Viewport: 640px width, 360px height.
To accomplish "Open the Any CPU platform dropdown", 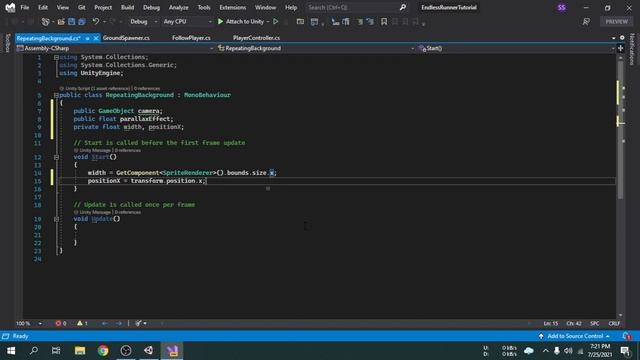I will point(187,21).
